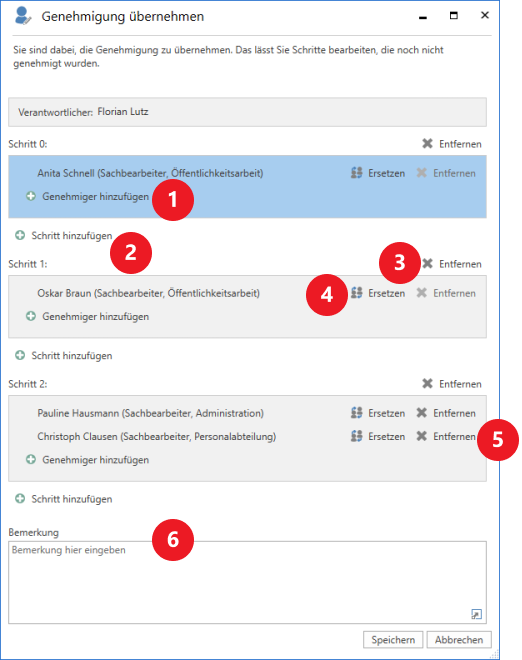The width and height of the screenshot is (522, 660).
Task: Click the green plus icon in Schritt 1
Action: point(31,316)
